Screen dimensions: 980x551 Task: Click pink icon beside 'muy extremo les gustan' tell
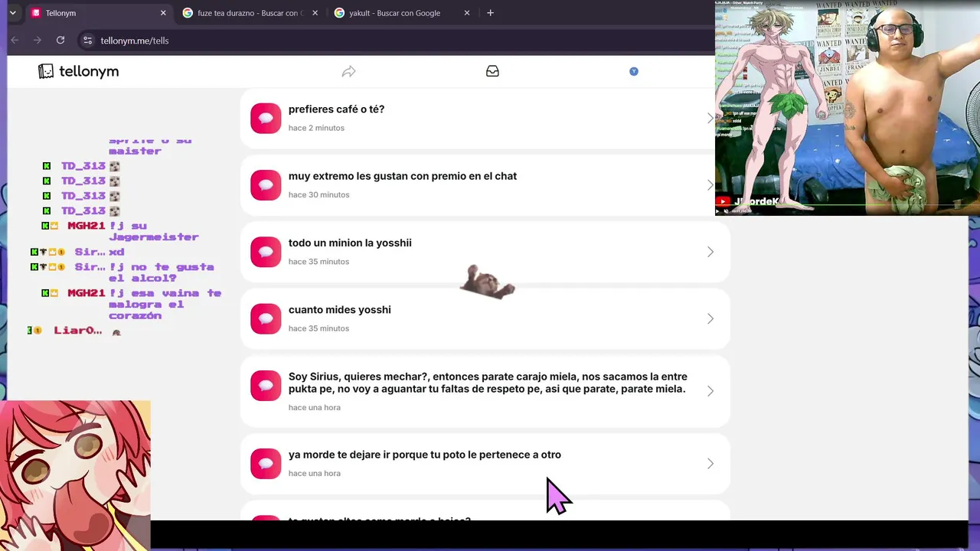[x=266, y=185]
